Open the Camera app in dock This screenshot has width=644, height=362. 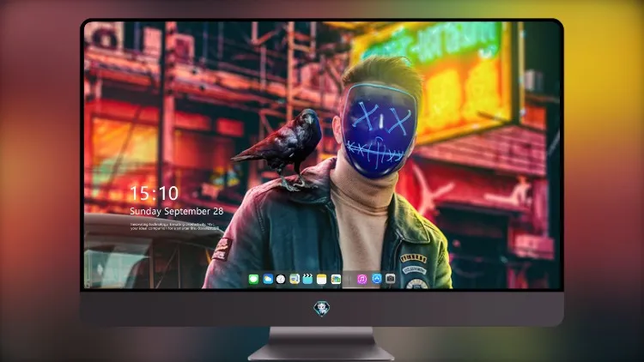tap(391, 279)
